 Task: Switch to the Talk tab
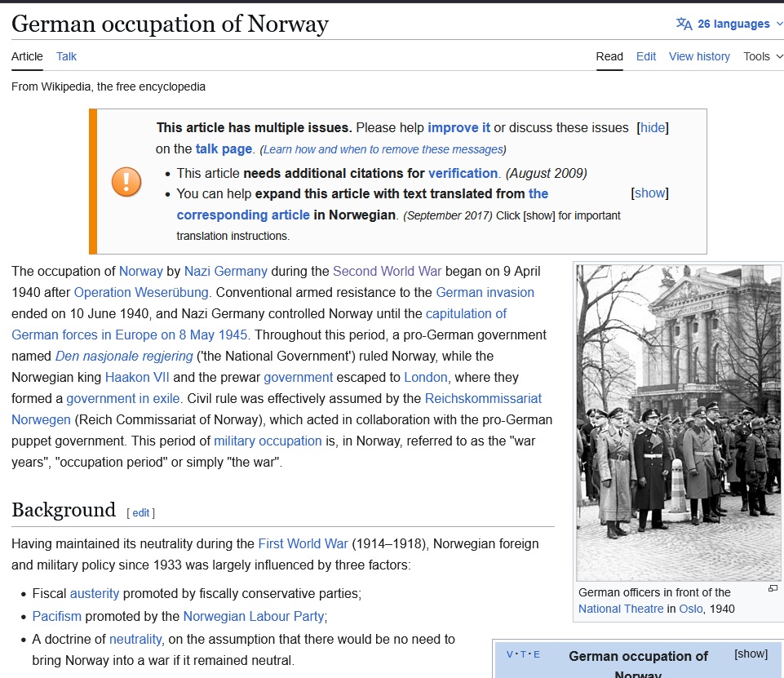pyautogui.click(x=66, y=56)
